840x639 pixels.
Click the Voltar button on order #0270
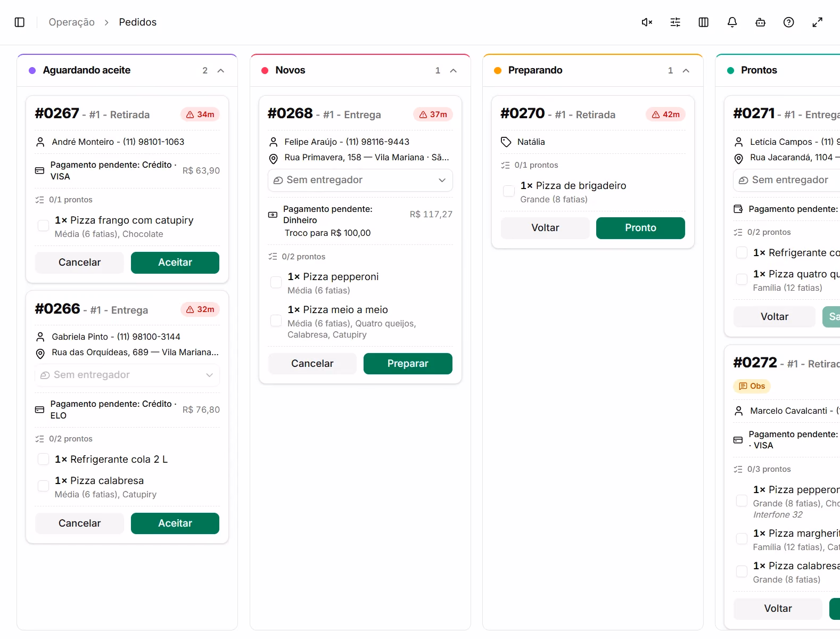point(545,228)
